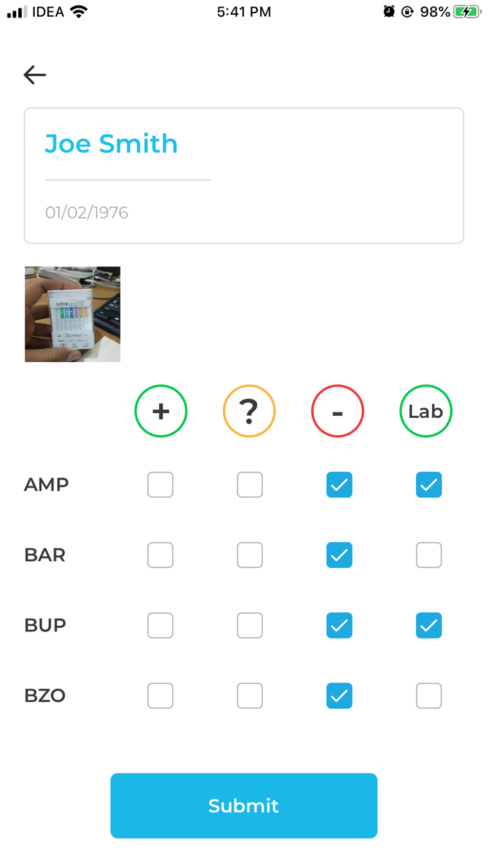488x868 pixels.
Task: Check the positive checkbox for BZO
Action: click(160, 695)
